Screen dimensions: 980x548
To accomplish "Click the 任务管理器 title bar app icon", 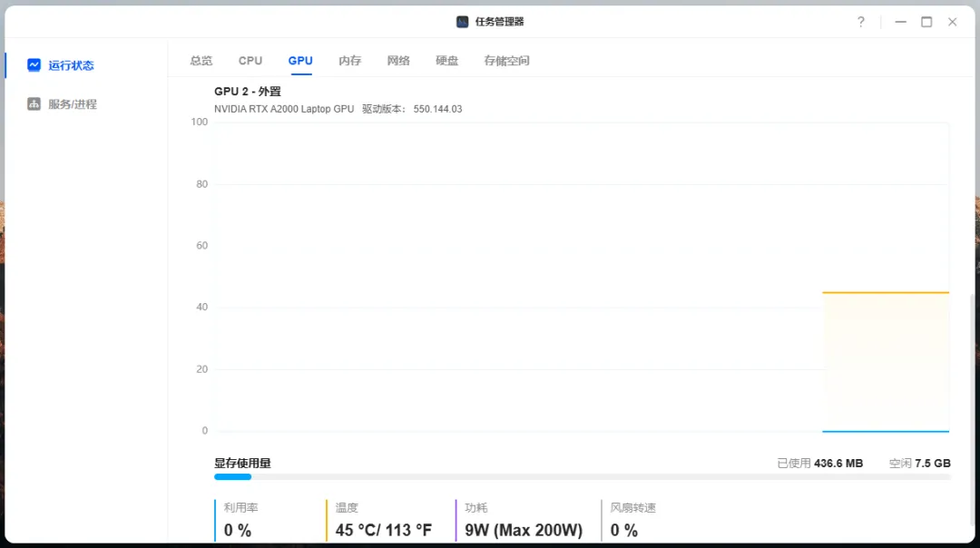I will coord(463,22).
